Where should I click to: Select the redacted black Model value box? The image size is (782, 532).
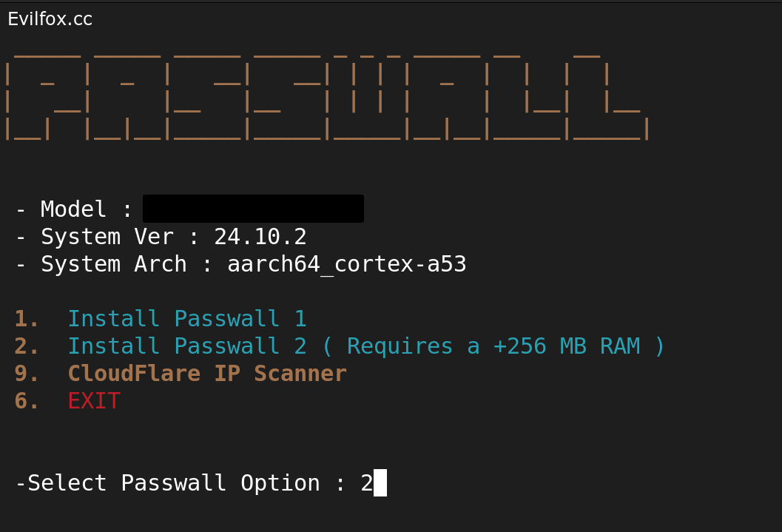point(253,209)
